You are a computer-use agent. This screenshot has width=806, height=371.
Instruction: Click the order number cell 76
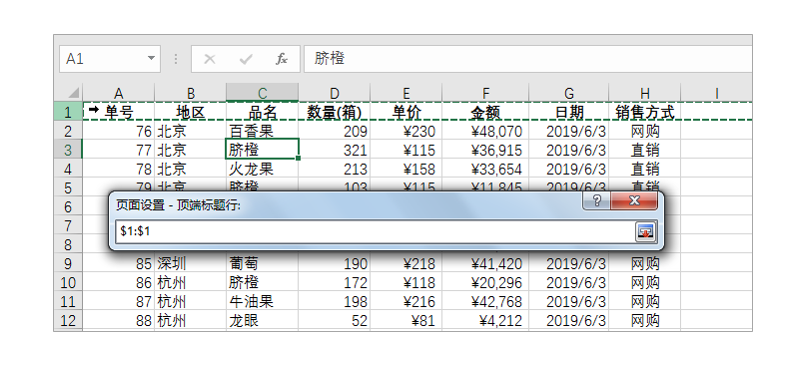point(118,131)
